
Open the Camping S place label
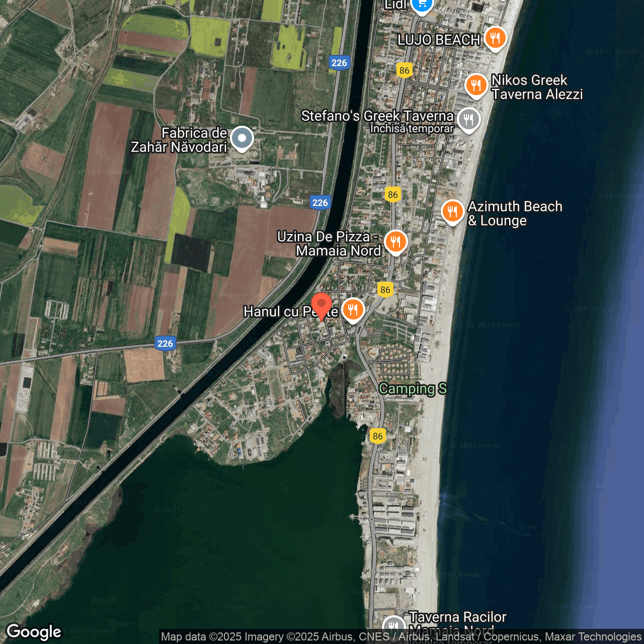click(x=413, y=389)
